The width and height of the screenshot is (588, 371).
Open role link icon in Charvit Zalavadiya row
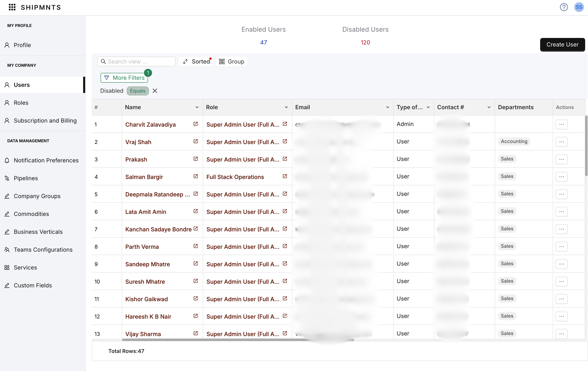click(x=285, y=124)
